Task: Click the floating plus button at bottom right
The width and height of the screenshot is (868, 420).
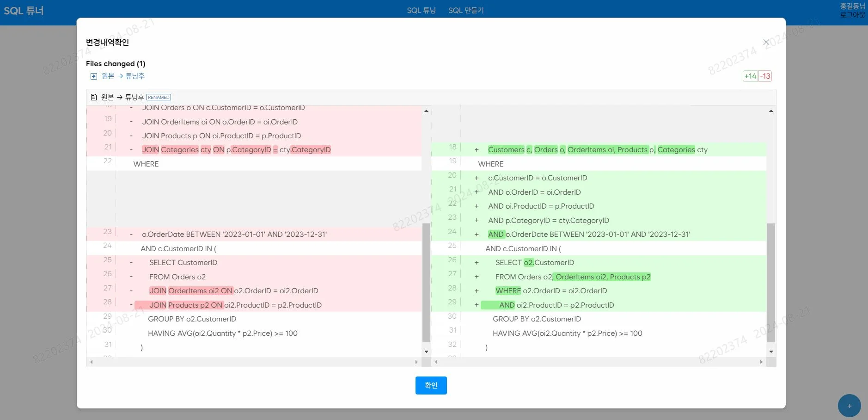Action: (849, 406)
